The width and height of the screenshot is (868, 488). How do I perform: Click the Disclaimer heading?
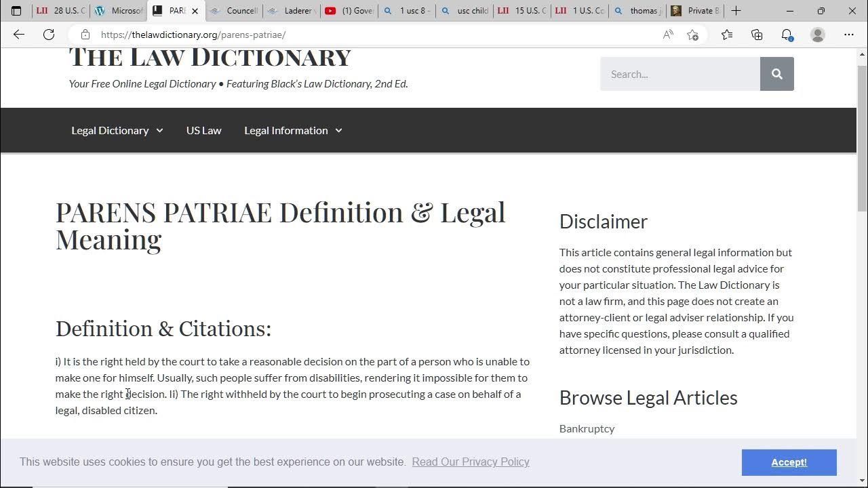[x=604, y=222]
